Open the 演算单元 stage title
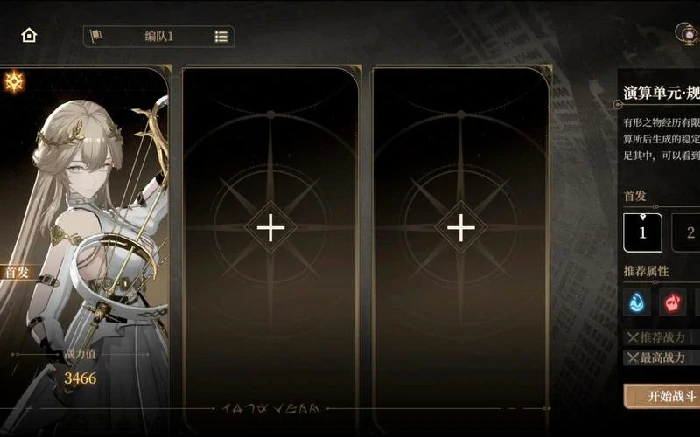Image resolution: width=700 pixels, height=437 pixels. pyautogui.click(x=662, y=93)
